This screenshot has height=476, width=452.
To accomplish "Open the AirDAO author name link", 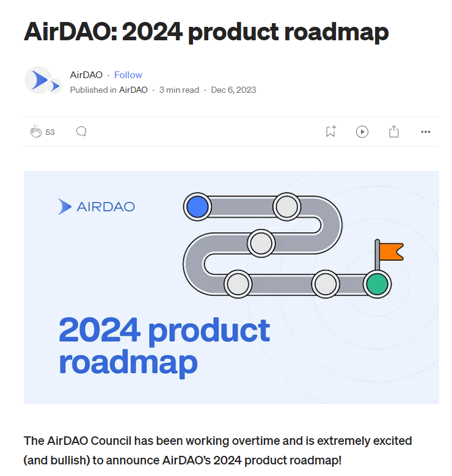I will pyautogui.click(x=86, y=74).
